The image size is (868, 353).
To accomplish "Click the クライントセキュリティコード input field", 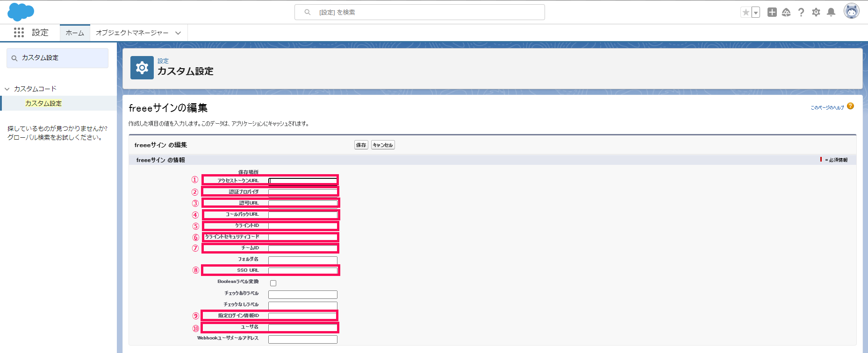I will [x=303, y=237].
